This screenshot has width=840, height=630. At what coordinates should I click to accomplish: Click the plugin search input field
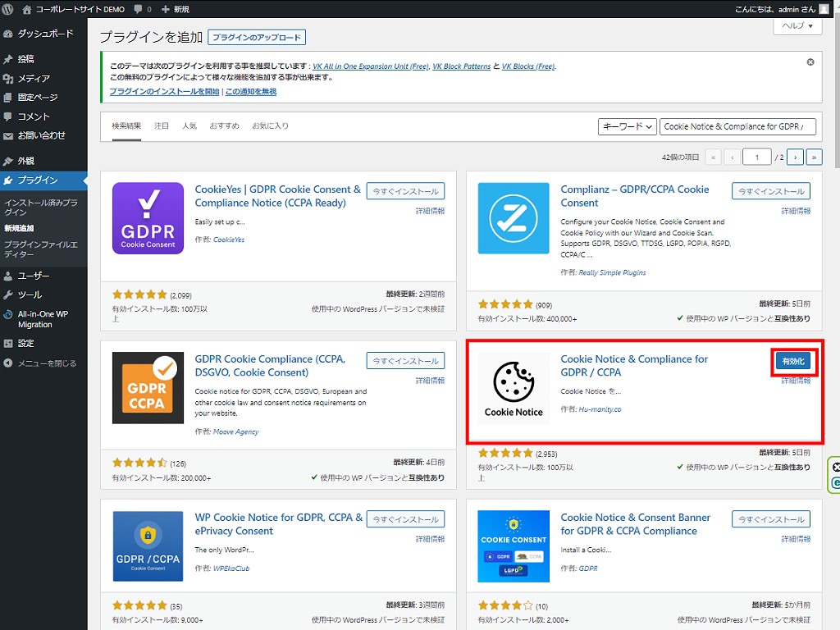point(737,126)
